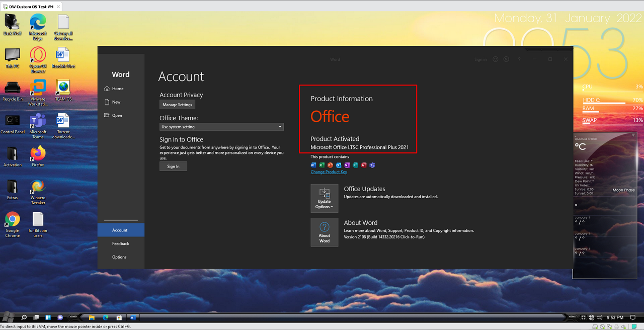Click the version text 'Version 2108'
The image size is (644, 330).
384,237
